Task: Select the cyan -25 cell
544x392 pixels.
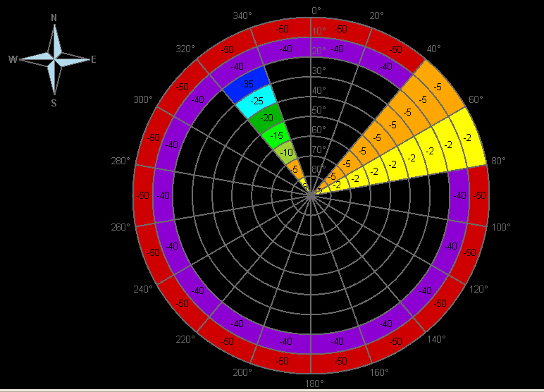Action: tap(256, 102)
